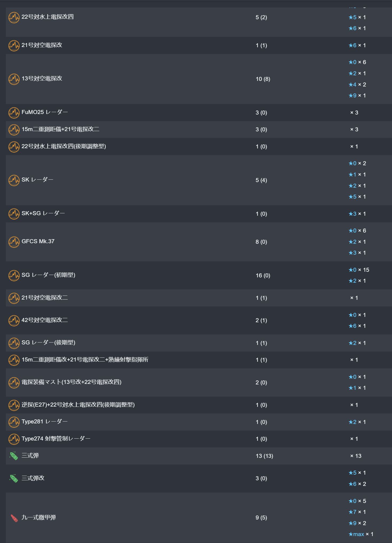Click the red shell icon for 九一式徹甲弾

coord(14,518)
